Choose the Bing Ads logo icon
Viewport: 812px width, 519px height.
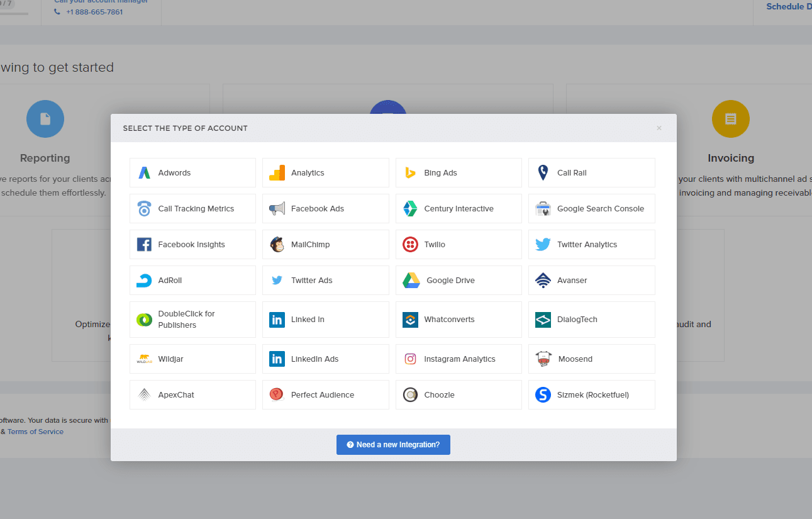pos(410,173)
